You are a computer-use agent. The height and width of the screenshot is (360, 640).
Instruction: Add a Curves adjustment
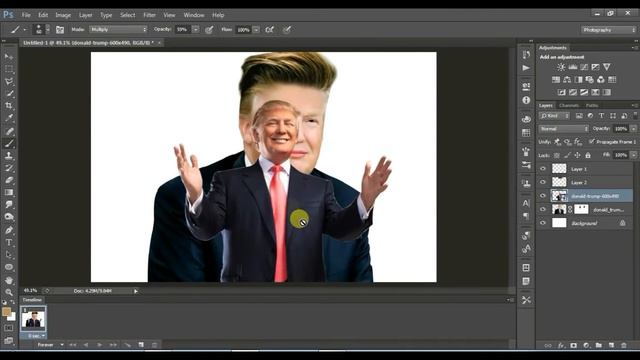584,67
